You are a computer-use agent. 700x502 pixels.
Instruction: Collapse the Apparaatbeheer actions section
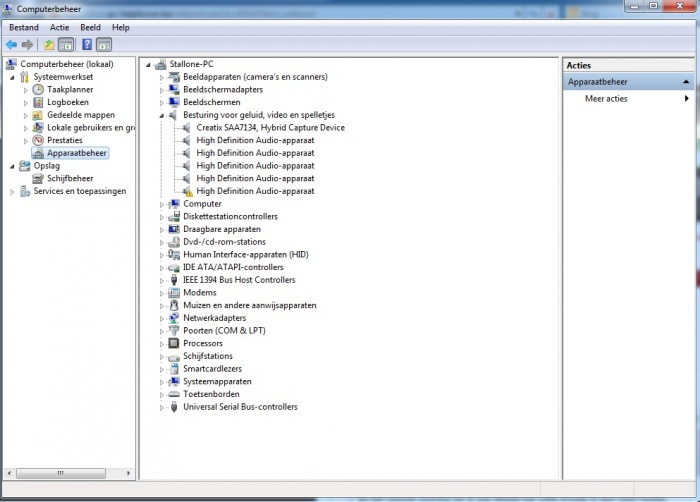click(686, 82)
